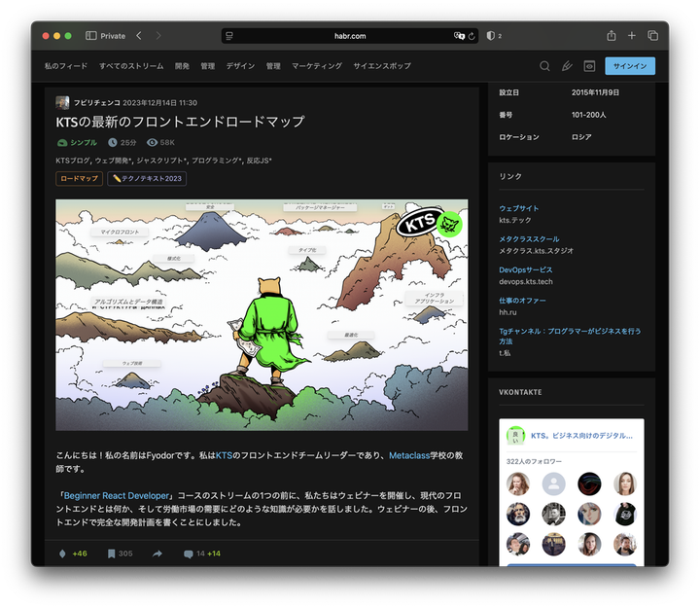This screenshot has height=608, width=700.
Task: Click the Private label in toolbar
Action: 113,36
